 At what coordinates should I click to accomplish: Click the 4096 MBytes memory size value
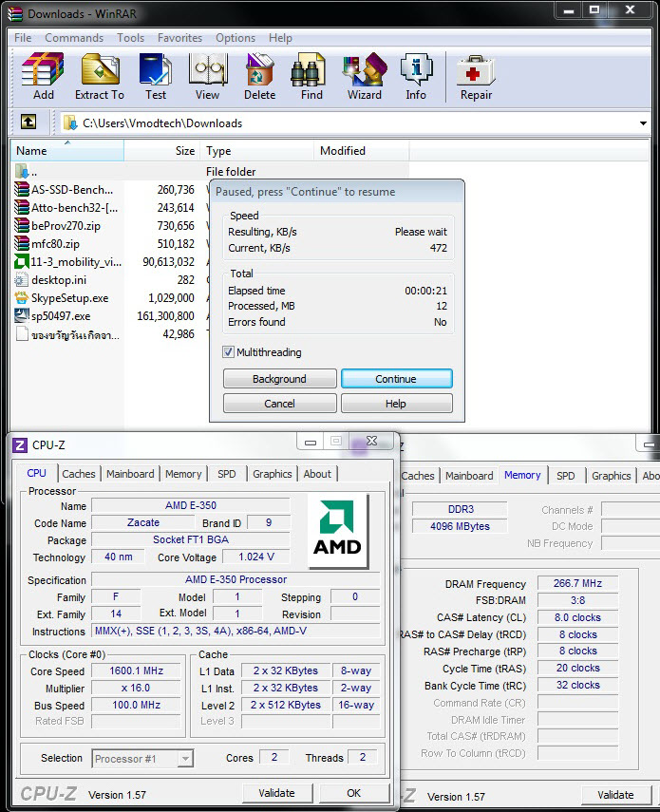[460, 526]
